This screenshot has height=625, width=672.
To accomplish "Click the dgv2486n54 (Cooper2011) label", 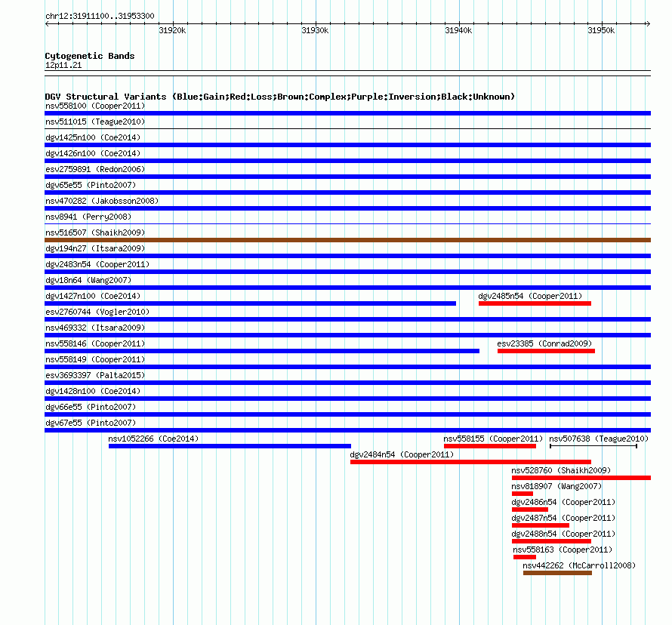I will 563,502.
